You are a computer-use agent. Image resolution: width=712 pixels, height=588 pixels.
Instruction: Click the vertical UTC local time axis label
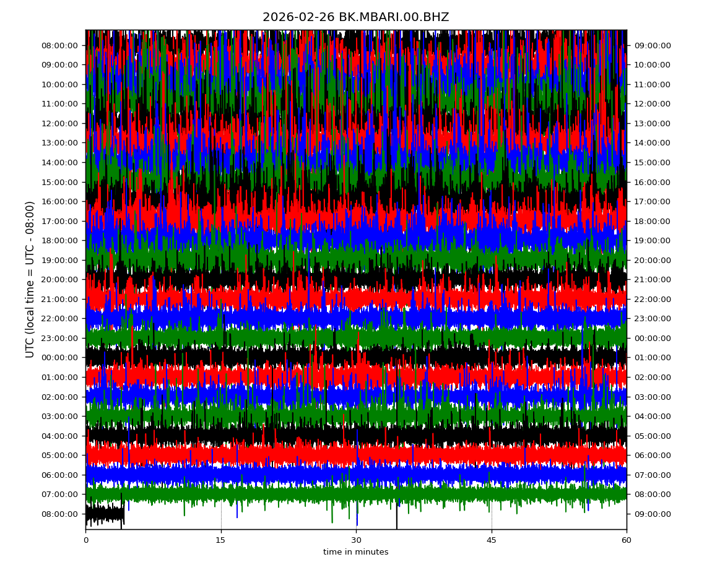pos(30,279)
